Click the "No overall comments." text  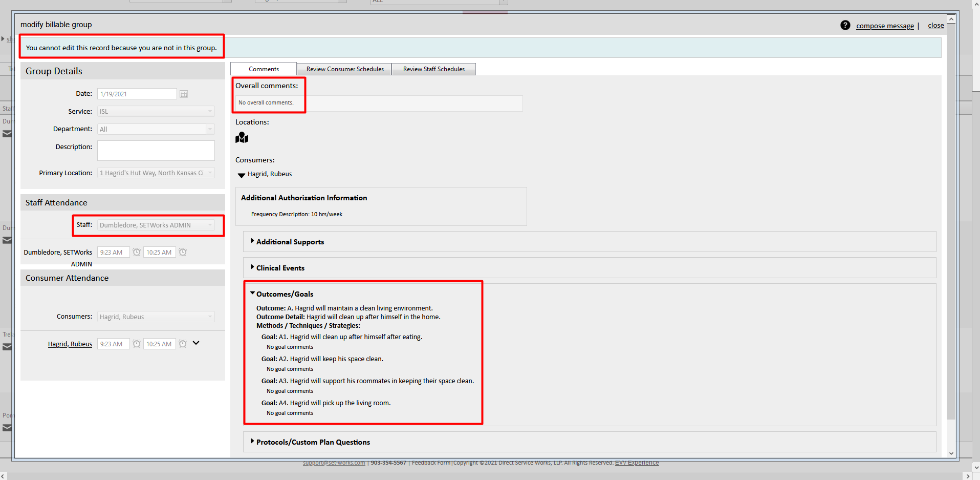266,102
